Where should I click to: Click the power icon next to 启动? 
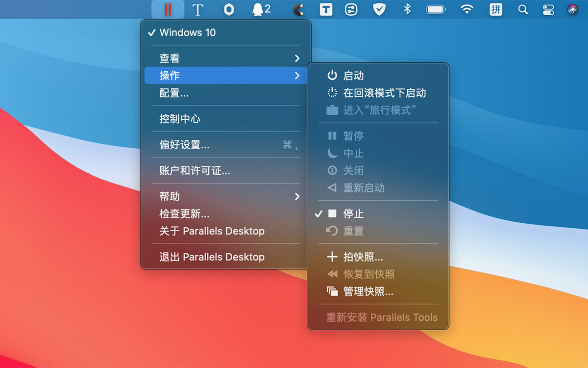point(332,76)
